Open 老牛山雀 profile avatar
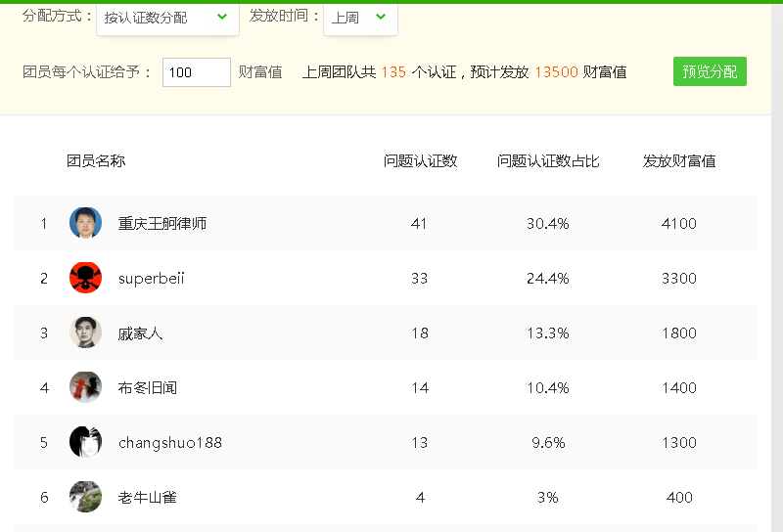This screenshot has height=532, width=783. 85,497
